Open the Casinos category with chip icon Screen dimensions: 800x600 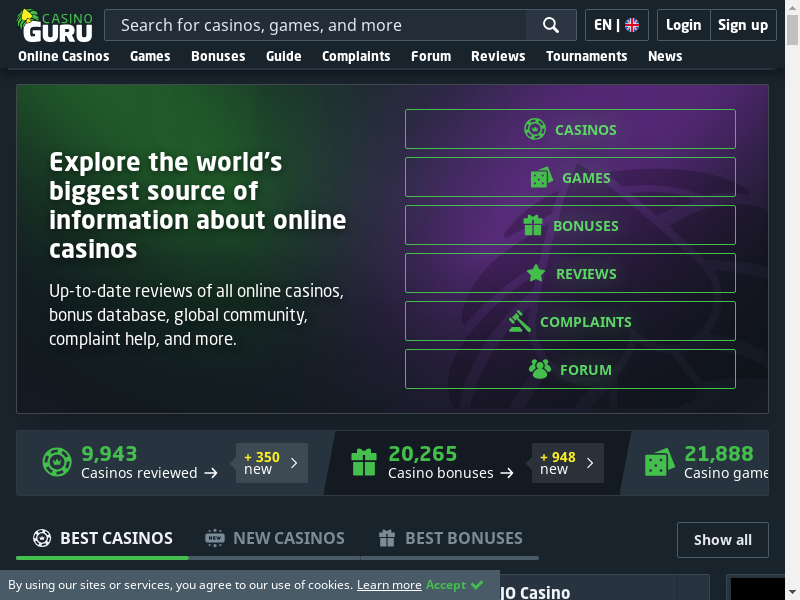pyautogui.click(x=570, y=129)
